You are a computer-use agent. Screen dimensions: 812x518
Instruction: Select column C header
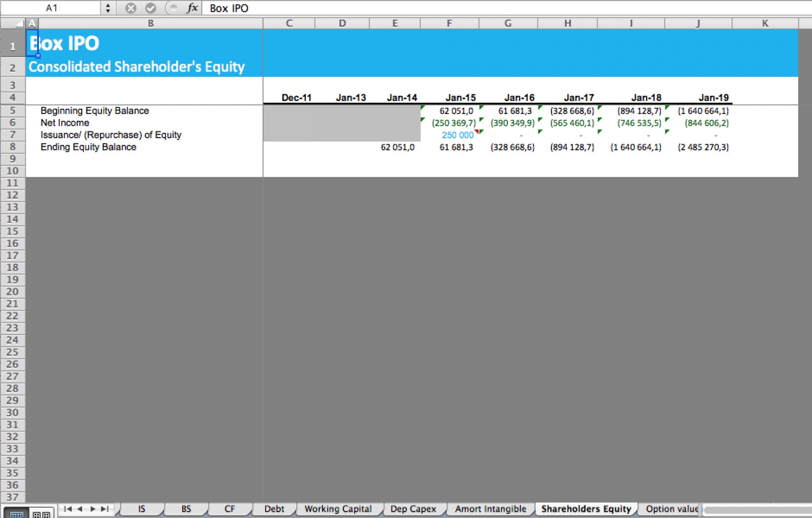[x=289, y=24]
